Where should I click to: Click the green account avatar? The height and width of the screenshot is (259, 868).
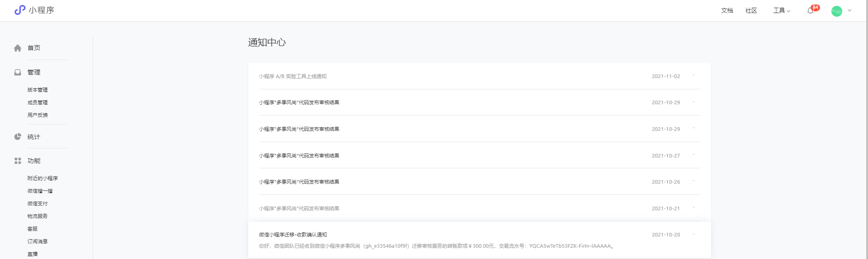click(x=837, y=11)
